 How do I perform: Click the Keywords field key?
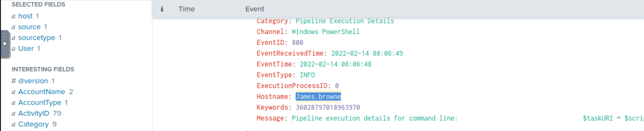point(272,107)
